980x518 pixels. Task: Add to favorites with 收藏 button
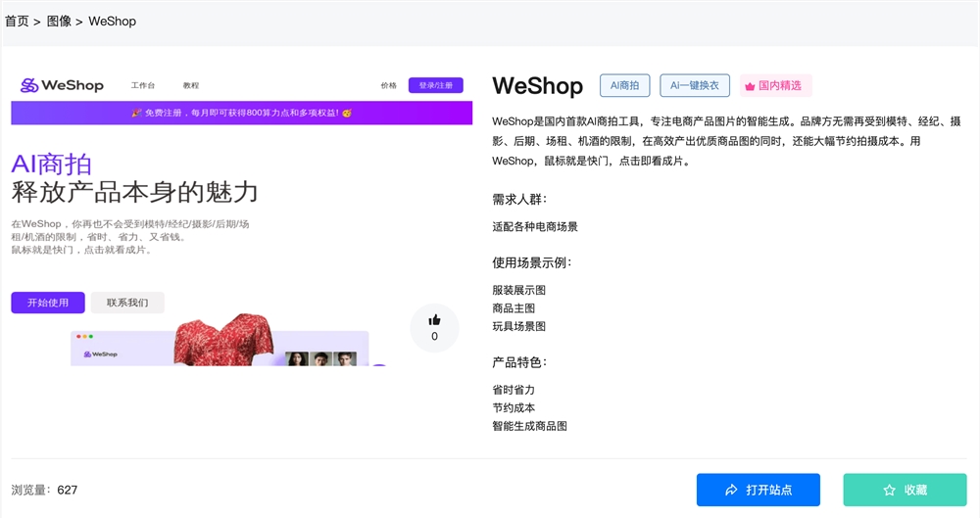(x=905, y=490)
